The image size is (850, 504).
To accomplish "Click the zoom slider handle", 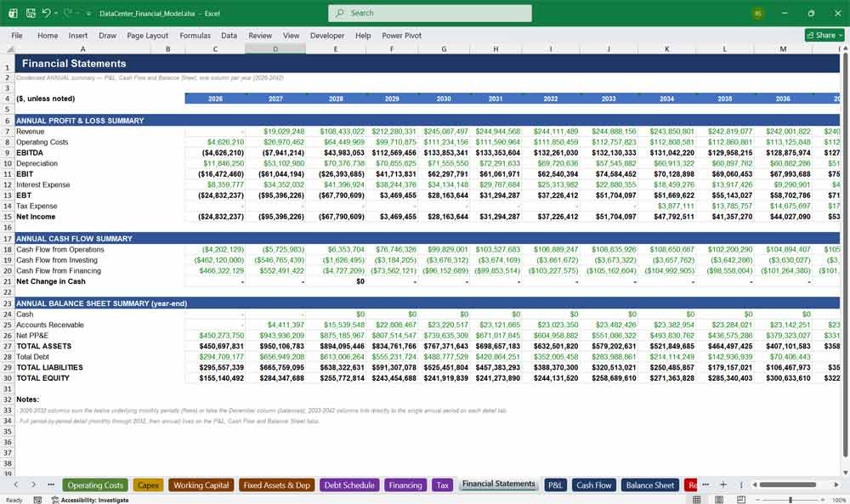I will [x=790, y=500].
